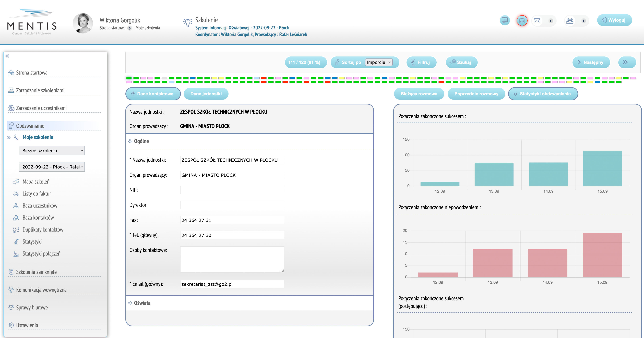Open Listy do faktur
The width and height of the screenshot is (644, 338).
coord(37,194)
